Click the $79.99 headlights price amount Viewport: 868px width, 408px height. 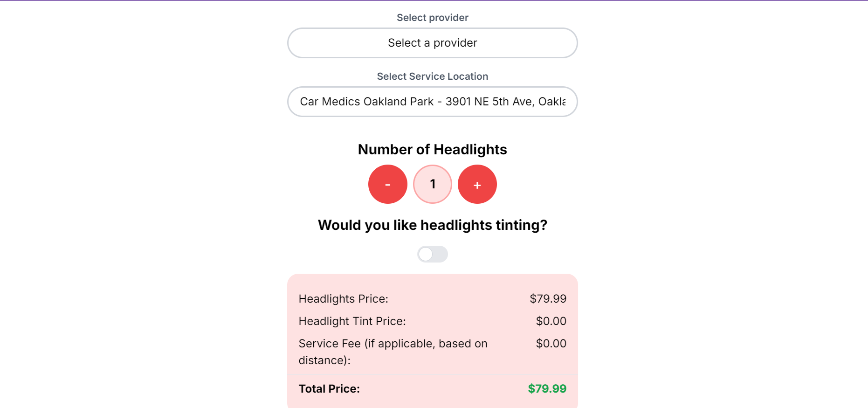[548, 299]
